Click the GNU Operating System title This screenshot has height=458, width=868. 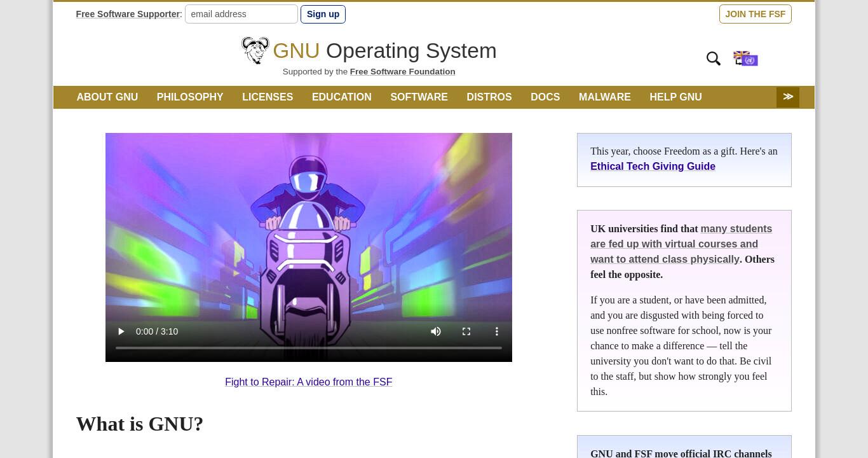384,50
